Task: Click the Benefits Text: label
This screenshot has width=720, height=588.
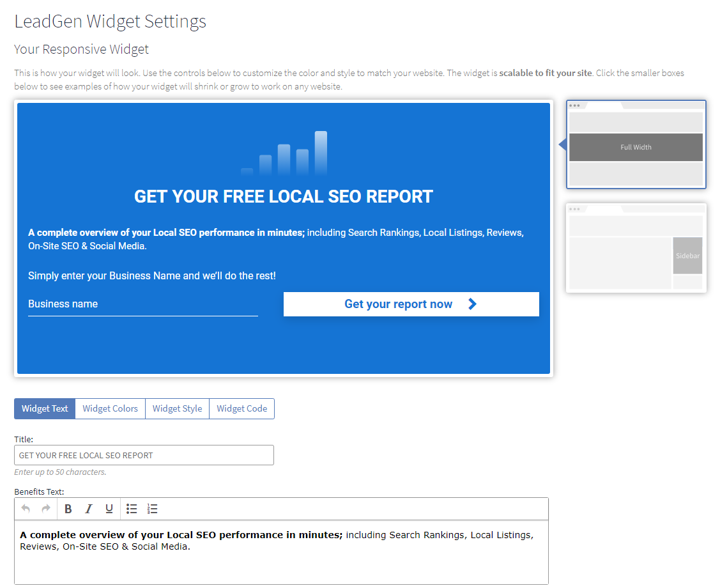Action: 39,491
